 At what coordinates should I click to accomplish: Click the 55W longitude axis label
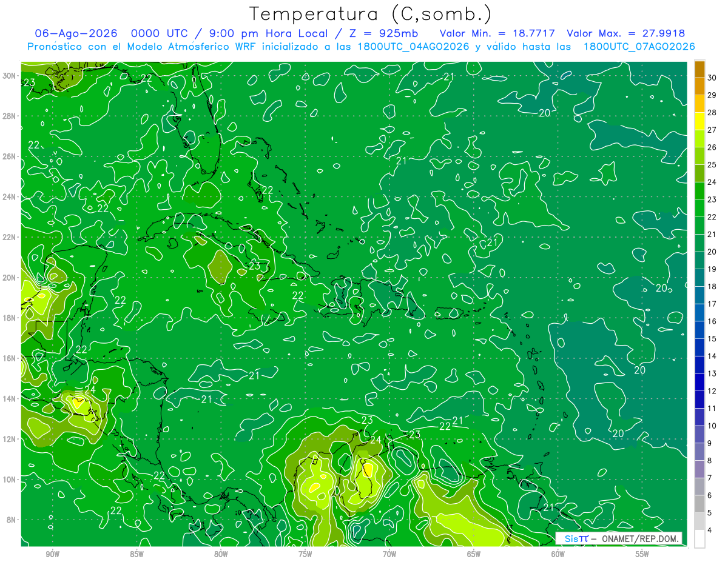coord(642,554)
